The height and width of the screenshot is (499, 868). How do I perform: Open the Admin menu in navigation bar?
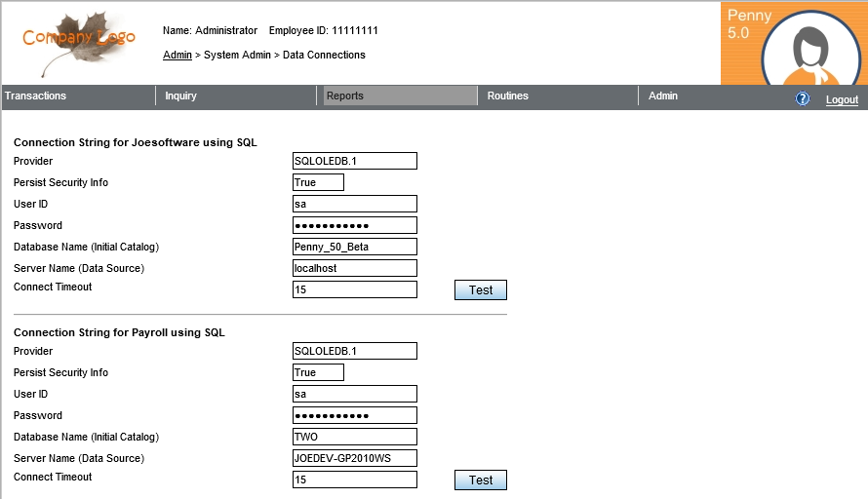tap(663, 96)
